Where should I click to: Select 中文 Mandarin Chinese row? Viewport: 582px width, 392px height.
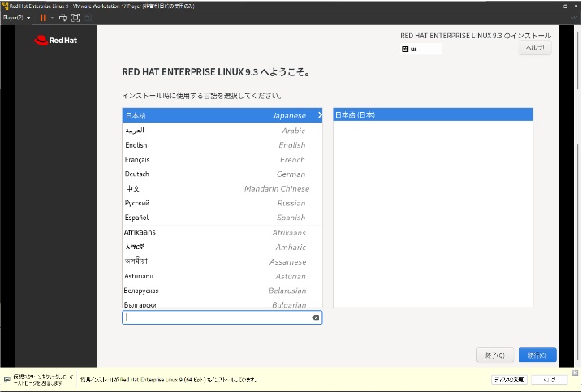[222, 188]
